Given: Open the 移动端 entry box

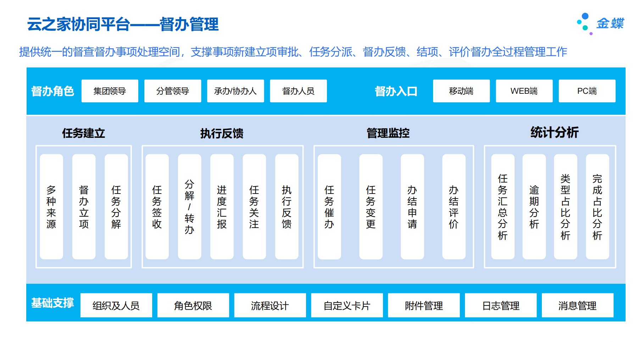Looking at the screenshot, I should [x=461, y=91].
